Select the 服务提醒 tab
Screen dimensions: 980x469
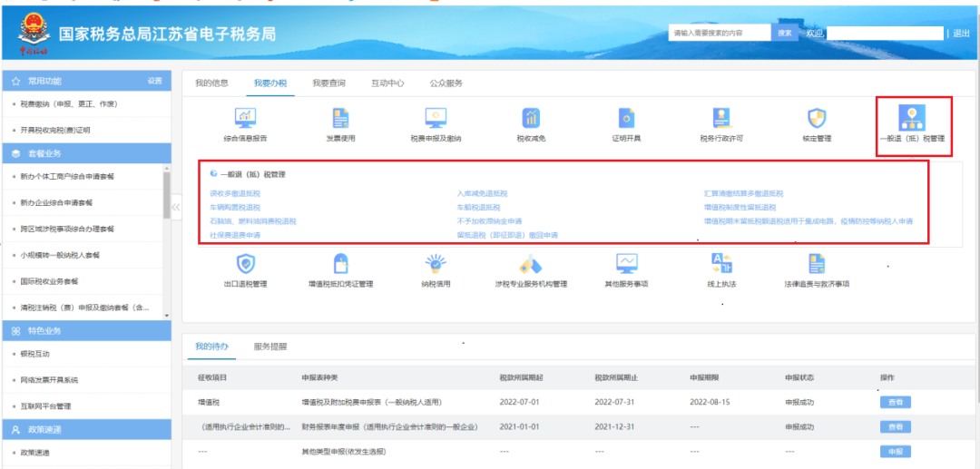pos(270,347)
